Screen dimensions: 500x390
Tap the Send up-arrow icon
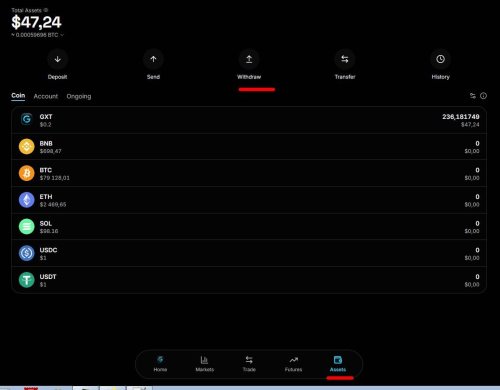(153, 59)
